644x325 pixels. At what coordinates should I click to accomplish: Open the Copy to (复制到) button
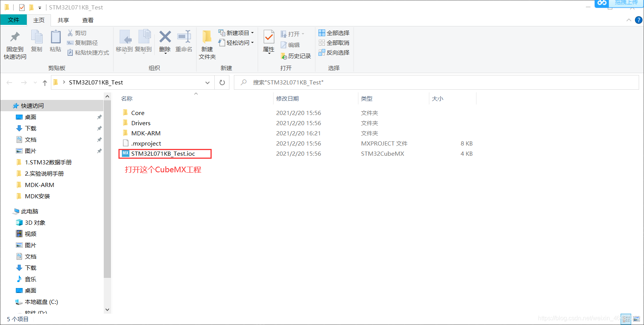(143, 41)
